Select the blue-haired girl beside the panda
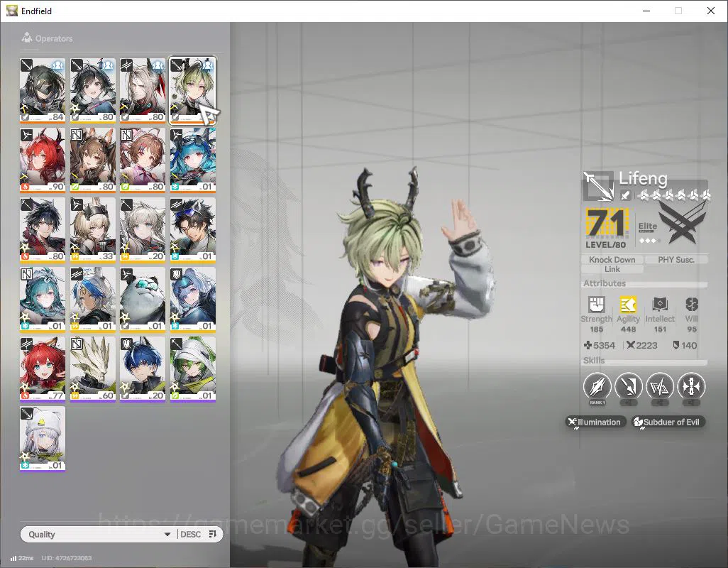This screenshot has height=568, width=728. [x=193, y=299]
